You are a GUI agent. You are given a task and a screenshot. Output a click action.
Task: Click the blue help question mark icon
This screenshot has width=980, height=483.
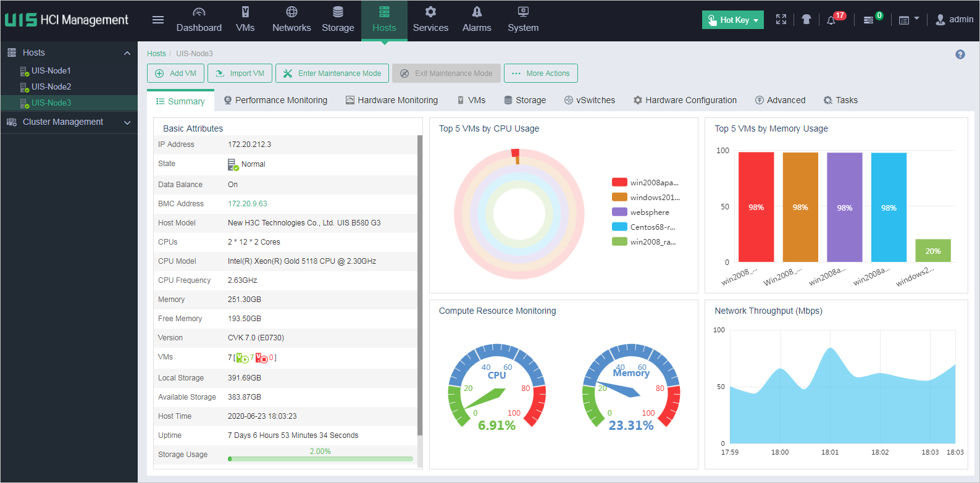tap(960, 54)
